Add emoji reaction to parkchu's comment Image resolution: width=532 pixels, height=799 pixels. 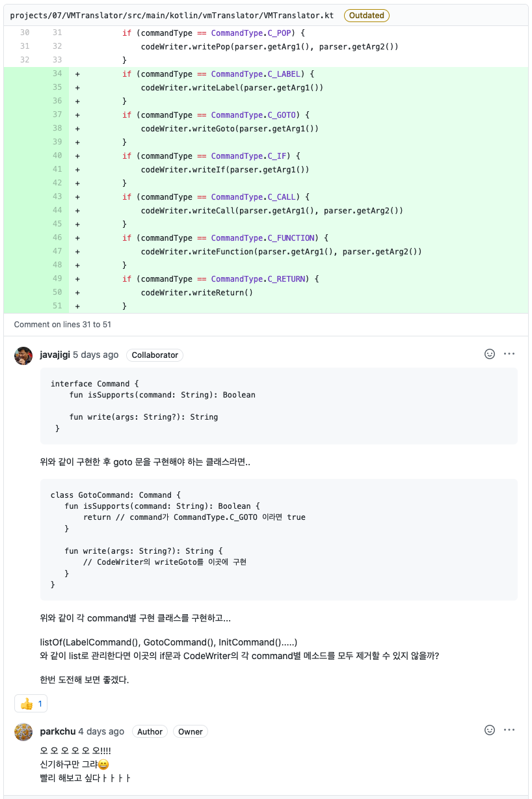490,730
